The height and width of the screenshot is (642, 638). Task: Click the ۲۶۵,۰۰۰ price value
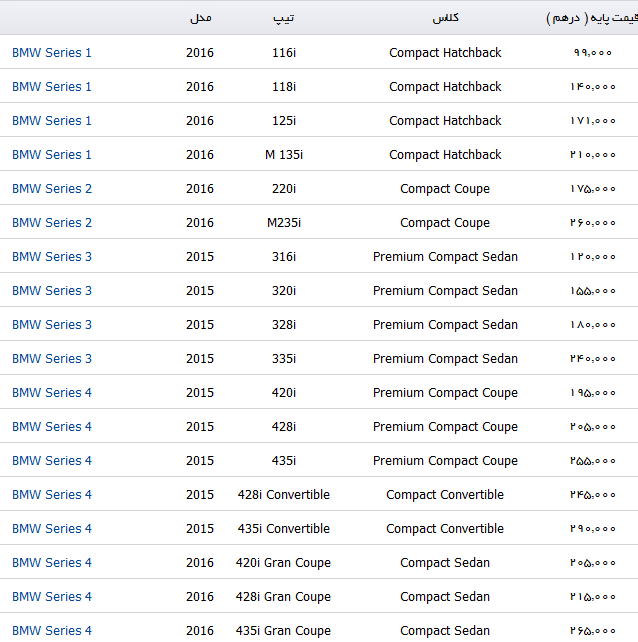[593, 631]
